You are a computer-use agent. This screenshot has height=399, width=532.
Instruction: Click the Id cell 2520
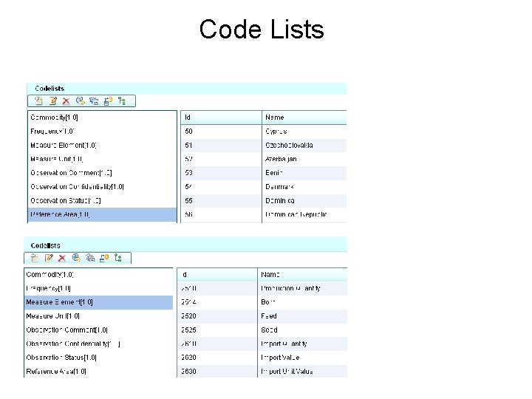[x=217, y=316]
